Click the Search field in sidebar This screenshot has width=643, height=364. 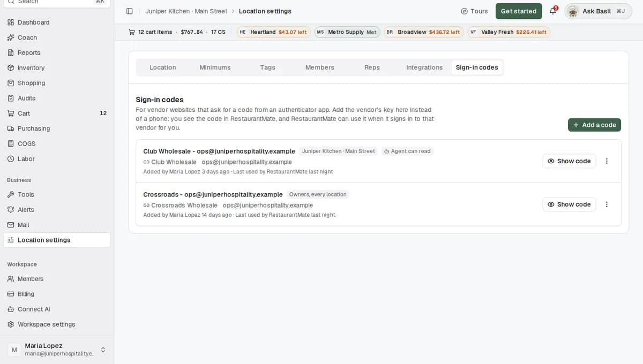57,2
